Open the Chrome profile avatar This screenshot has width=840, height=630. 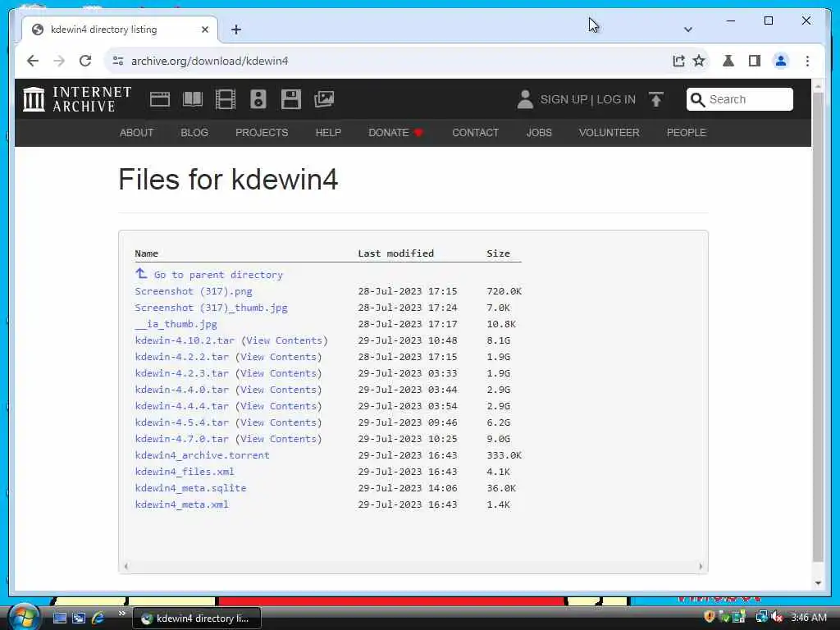point(781,61)
